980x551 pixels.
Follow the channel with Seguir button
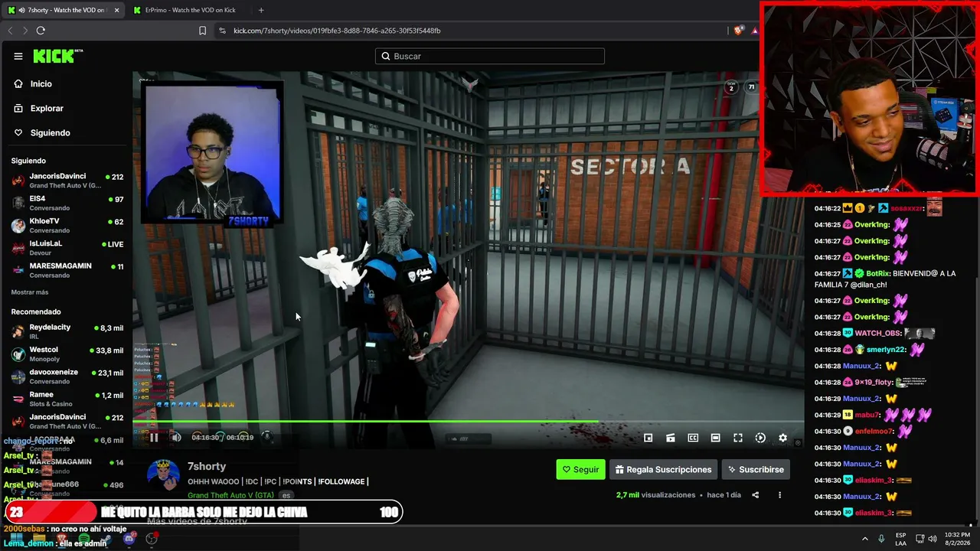click(x=580, y=470)
